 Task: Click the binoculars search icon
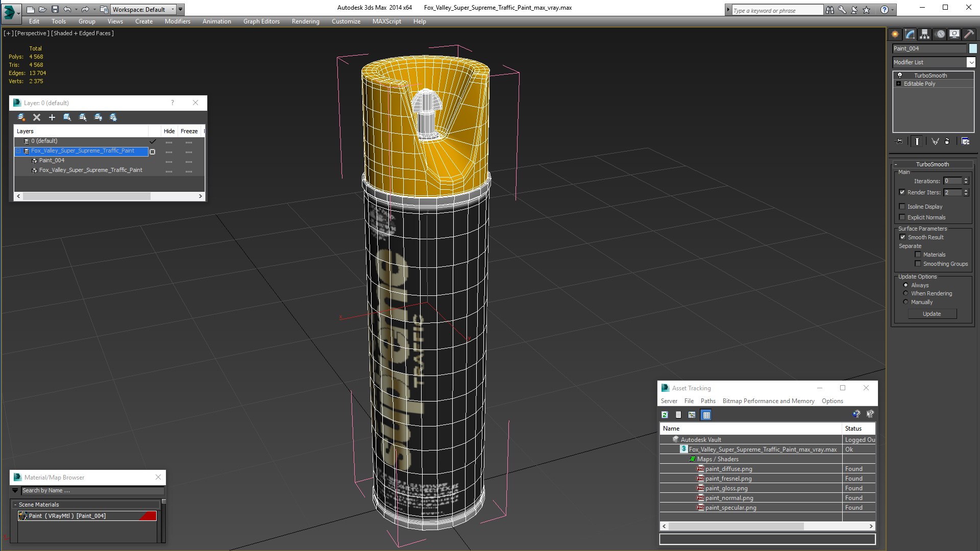830,10
